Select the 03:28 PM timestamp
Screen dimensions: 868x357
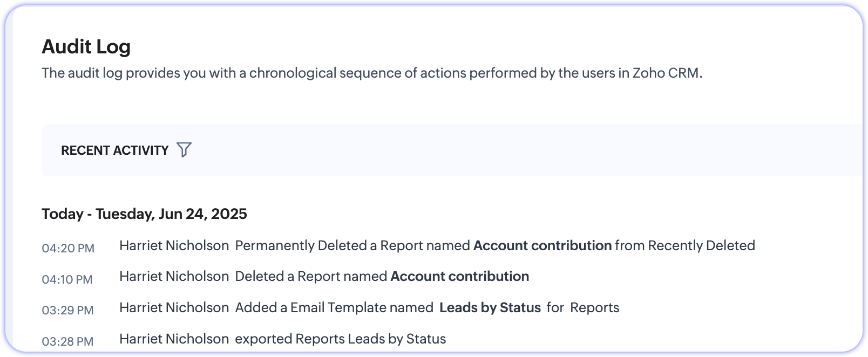tap(67, 342)
